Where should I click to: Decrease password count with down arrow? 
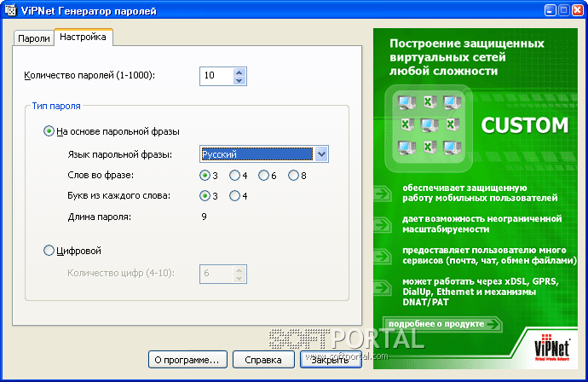point(239,80)
